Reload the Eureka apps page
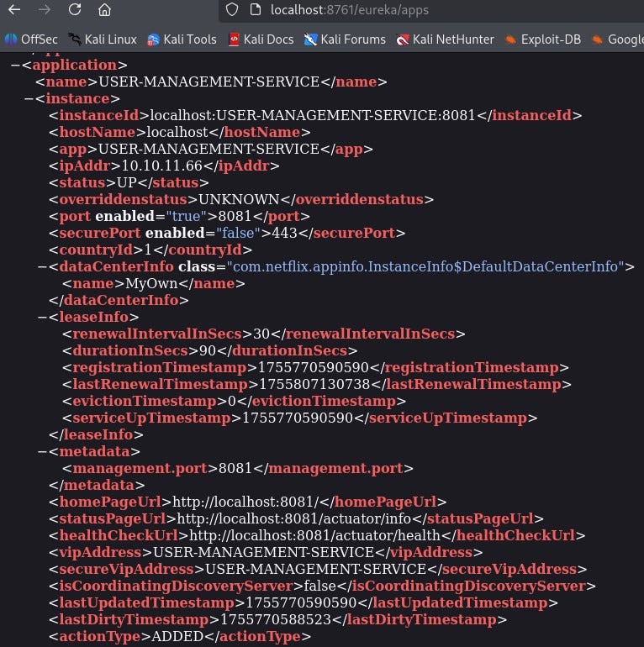The image size is (644, 647). (75, 10)
